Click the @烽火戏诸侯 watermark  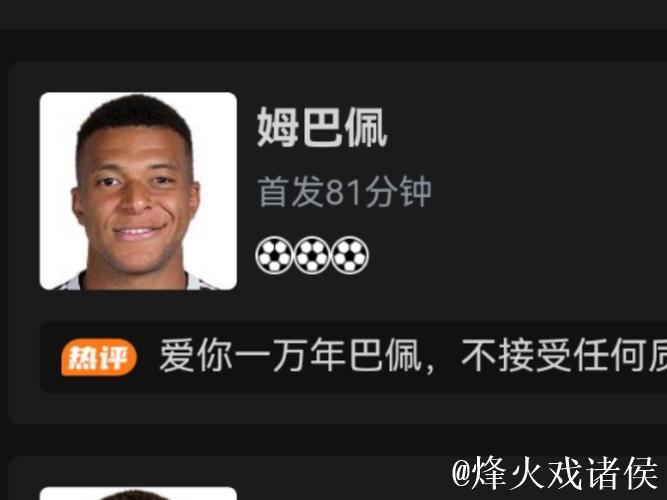tap(555, 474)
